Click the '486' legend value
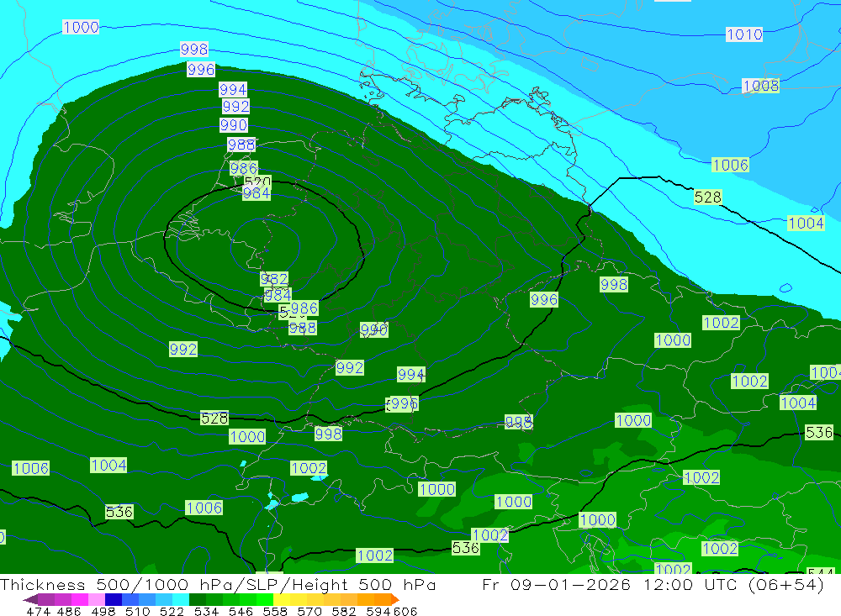The height and width of the screenshot is (616, 841). [x=69, y=611]
